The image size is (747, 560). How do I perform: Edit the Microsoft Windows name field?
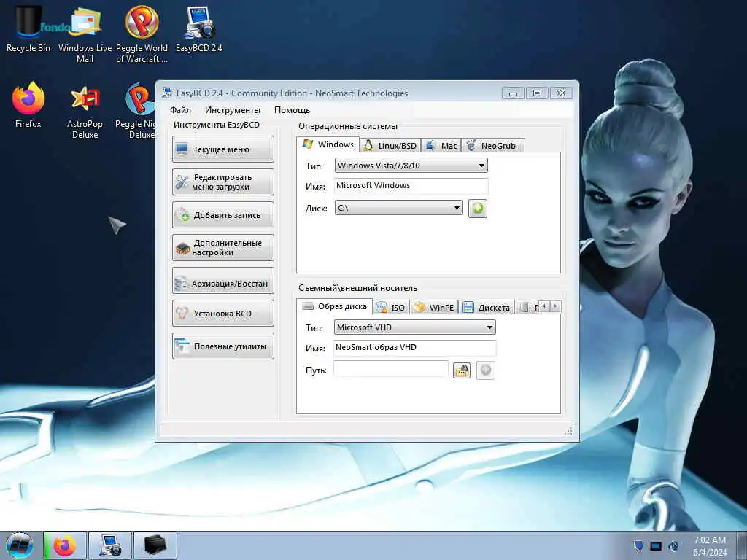(411, 186)
